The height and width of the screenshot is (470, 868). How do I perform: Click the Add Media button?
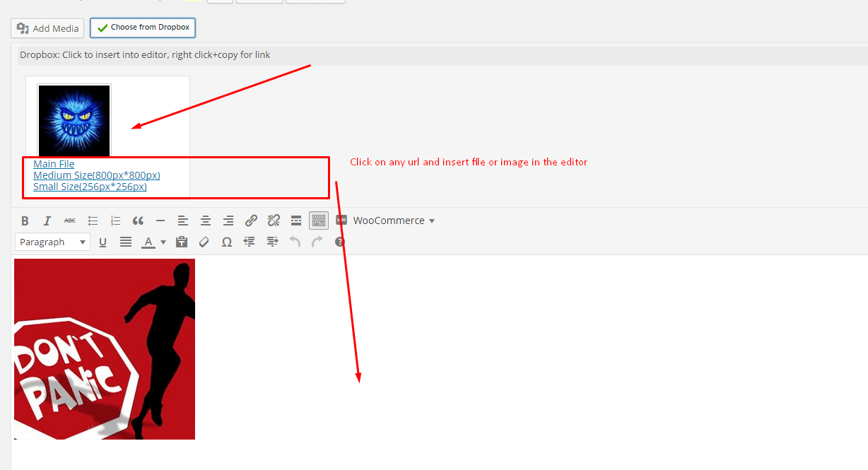pyautogui.click(x=47, y=28)
